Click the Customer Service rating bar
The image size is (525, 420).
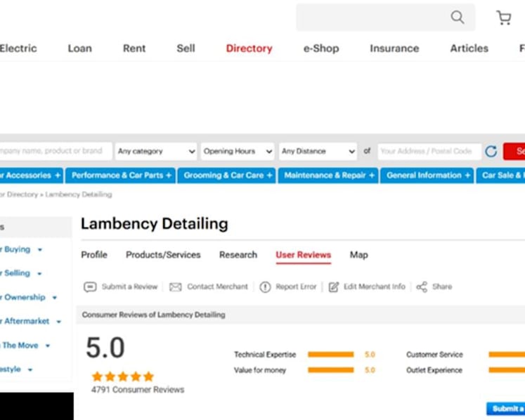[507, 355]
